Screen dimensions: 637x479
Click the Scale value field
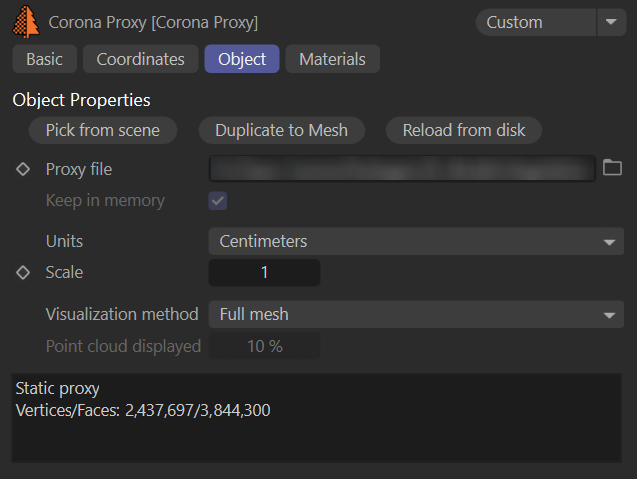tap(264, 273)
